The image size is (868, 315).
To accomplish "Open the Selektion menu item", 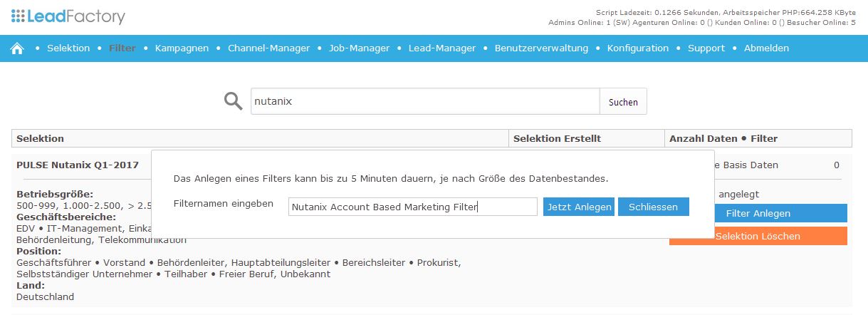I will coord(68,48).
